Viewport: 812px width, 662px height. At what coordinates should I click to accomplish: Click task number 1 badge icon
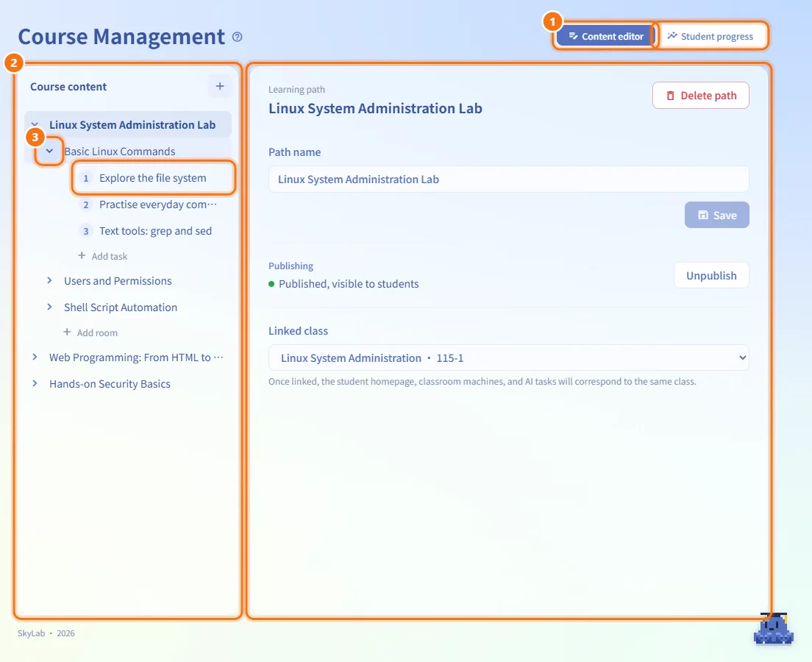tap(86, 178)
